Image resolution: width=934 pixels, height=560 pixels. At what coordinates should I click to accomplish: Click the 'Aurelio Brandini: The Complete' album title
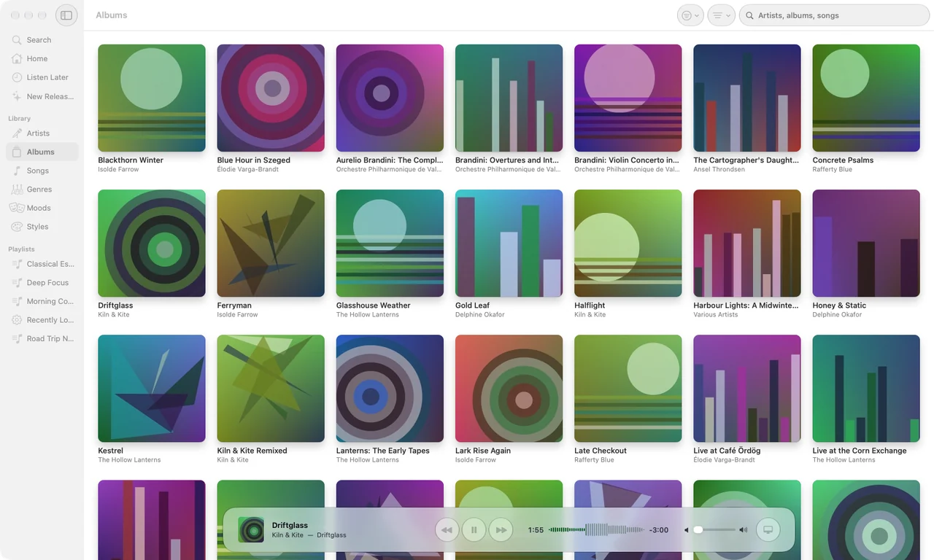(x=390, y=160)
